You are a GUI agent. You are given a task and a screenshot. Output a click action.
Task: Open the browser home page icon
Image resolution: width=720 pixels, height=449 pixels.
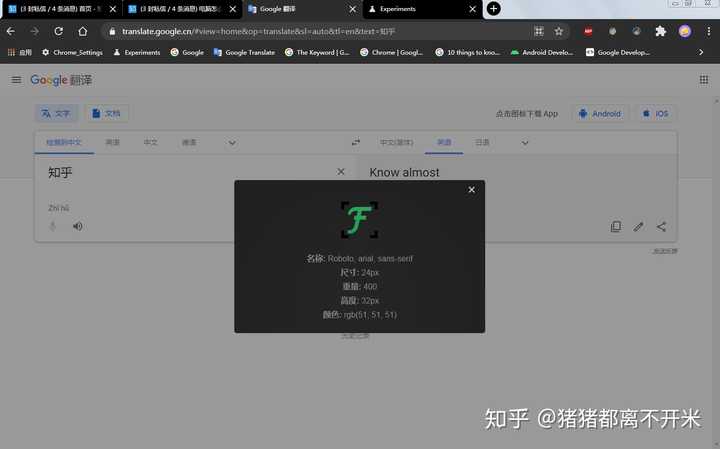pos(83,31)
